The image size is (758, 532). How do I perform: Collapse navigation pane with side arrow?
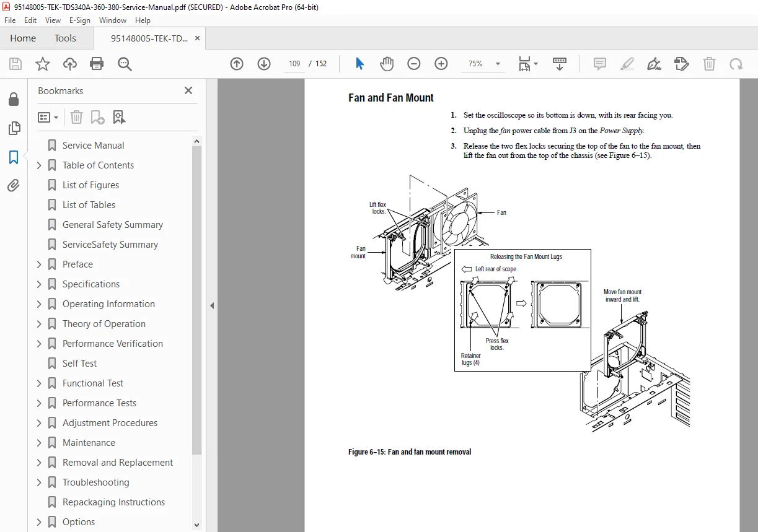tap(212, 305)
